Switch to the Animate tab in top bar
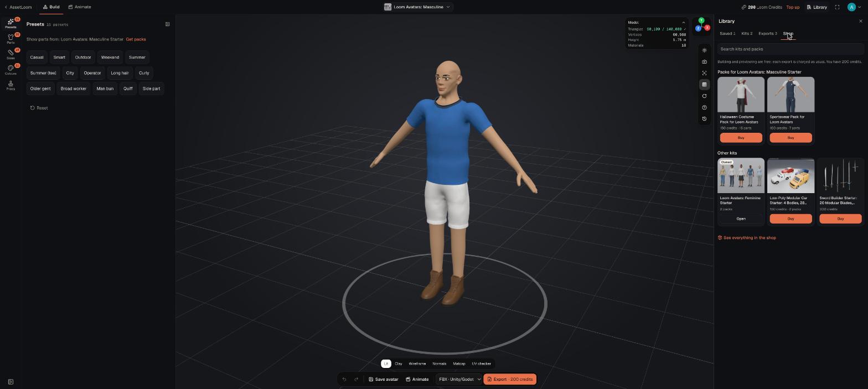 [80, 7]
